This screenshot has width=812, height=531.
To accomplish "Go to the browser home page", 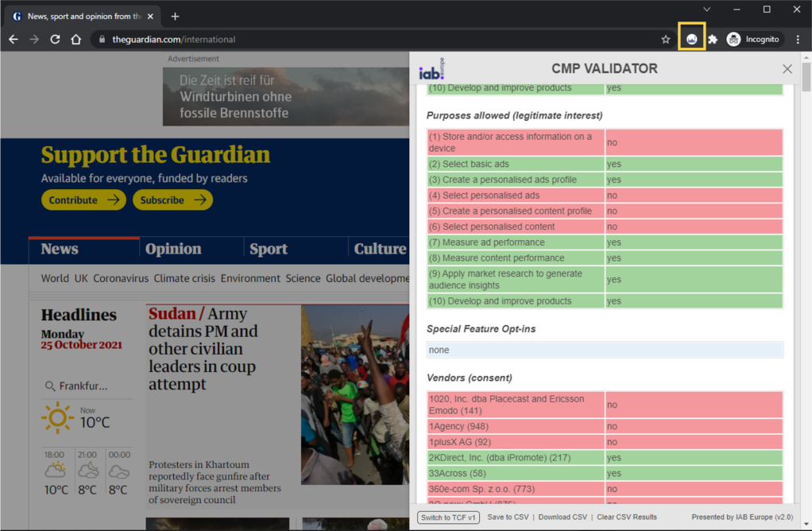I will [75, 40].
